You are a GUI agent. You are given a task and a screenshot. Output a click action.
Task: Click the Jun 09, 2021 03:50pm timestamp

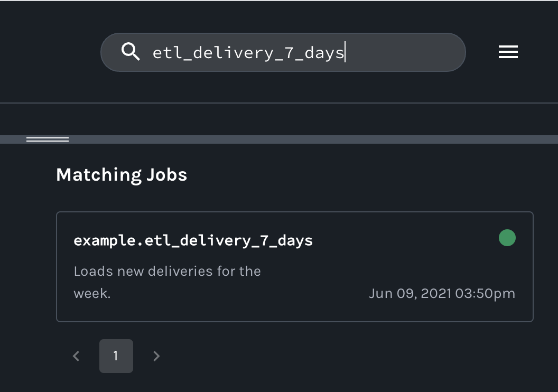coord(442,294)
